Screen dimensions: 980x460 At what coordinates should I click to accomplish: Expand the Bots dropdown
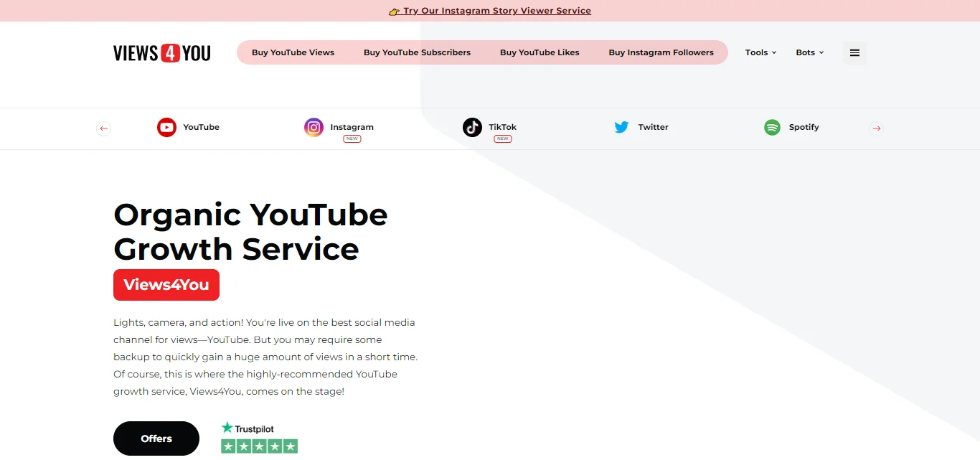click(x=810, y=52)
